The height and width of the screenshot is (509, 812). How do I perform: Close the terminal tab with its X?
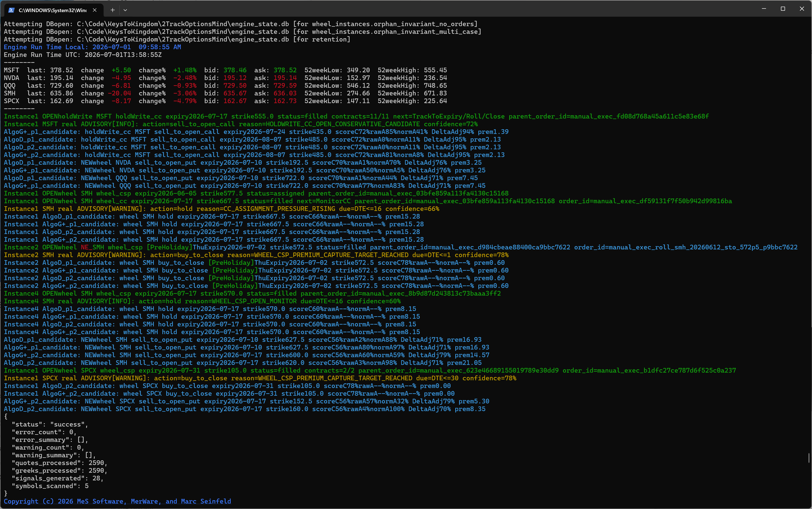[x=95, y=10]
